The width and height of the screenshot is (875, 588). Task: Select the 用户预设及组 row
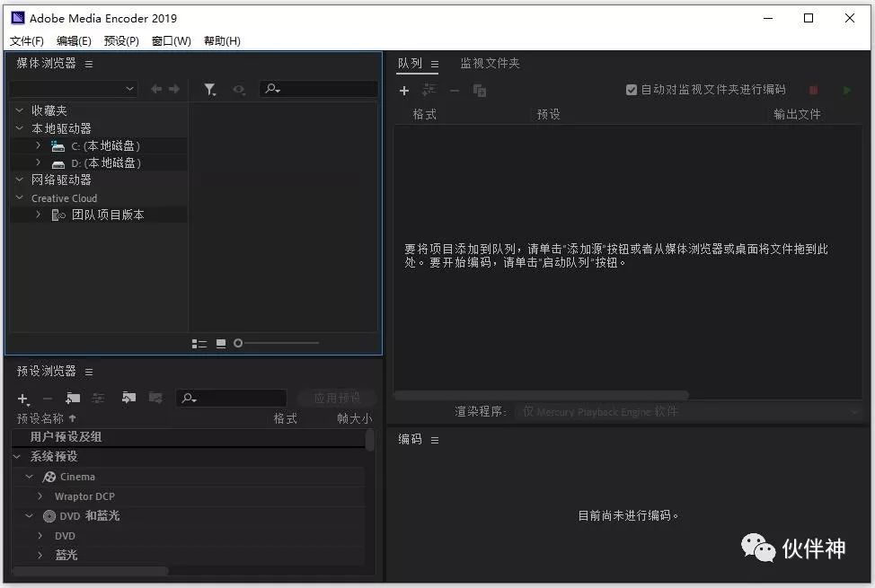coord(188,437)
